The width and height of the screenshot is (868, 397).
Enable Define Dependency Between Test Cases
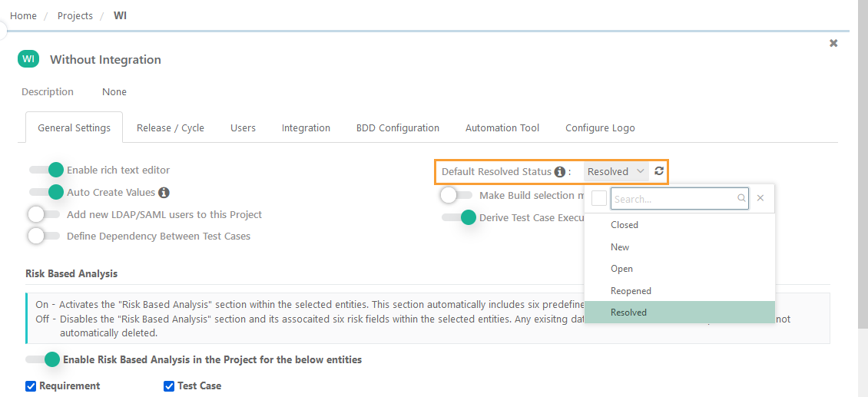point(45,236)
